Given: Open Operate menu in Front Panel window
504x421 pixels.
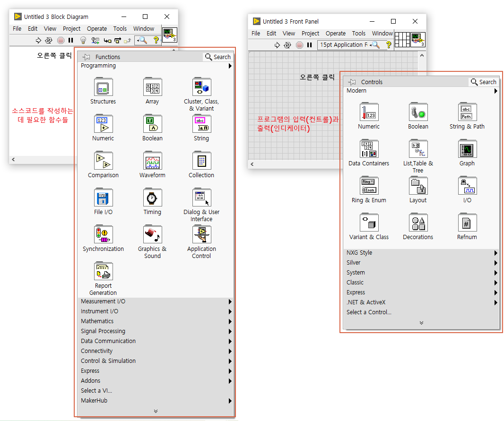Looking at the screenshot, I should (x=336, y=34).
